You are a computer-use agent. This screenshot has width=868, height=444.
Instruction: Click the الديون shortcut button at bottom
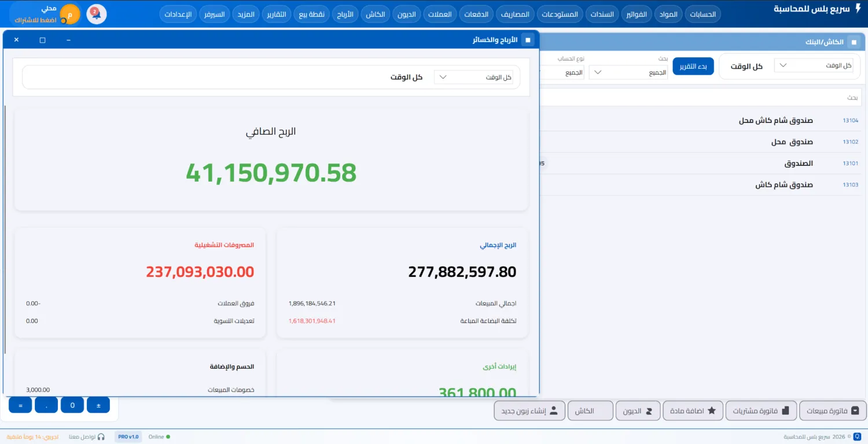coord(637,410)
